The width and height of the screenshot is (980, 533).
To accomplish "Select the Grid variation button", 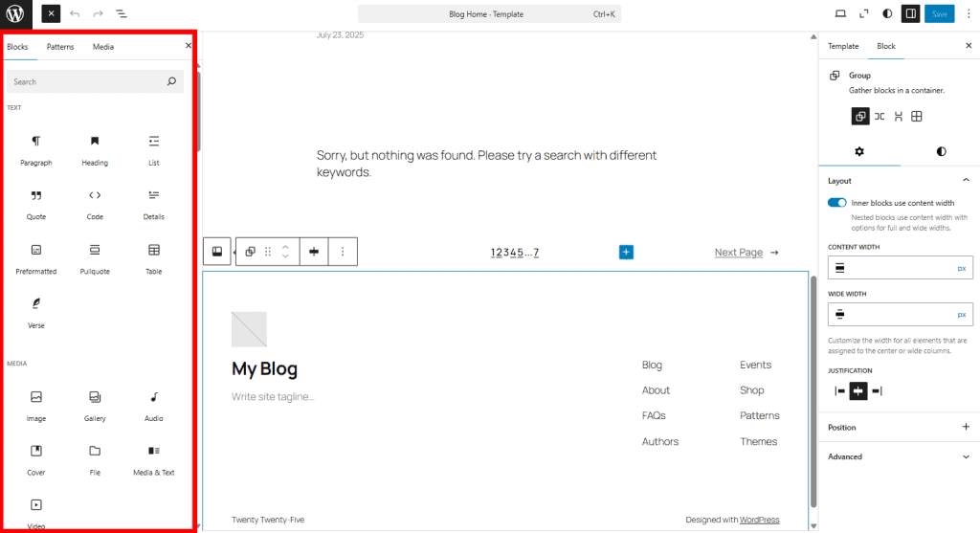I will click(917, 116).
